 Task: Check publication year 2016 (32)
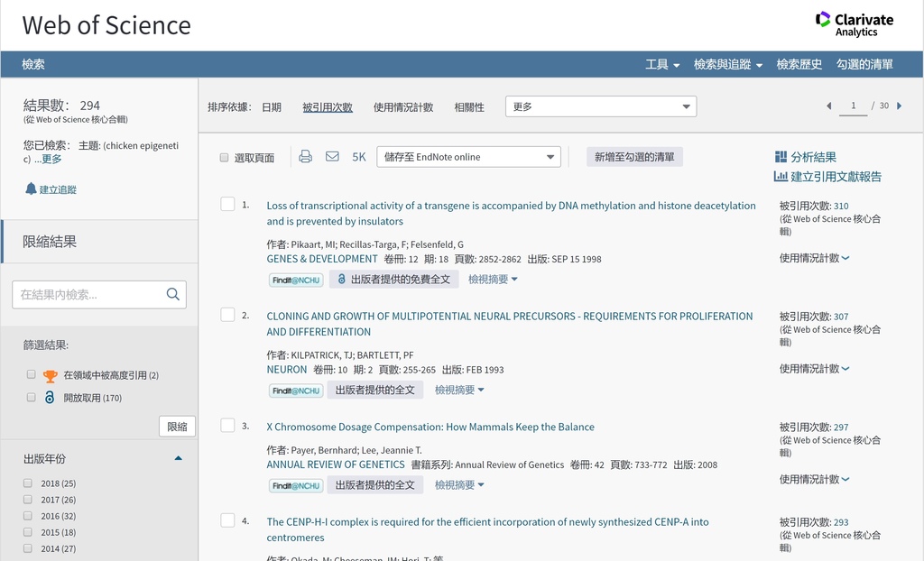[x=28, y=516]
